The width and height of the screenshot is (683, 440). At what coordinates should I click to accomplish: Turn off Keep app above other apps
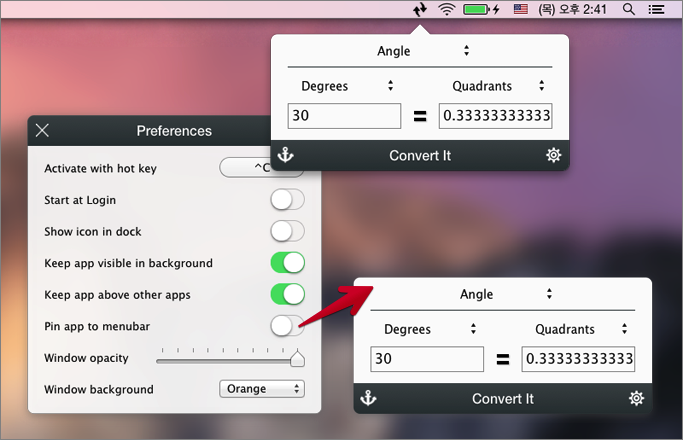287,294
